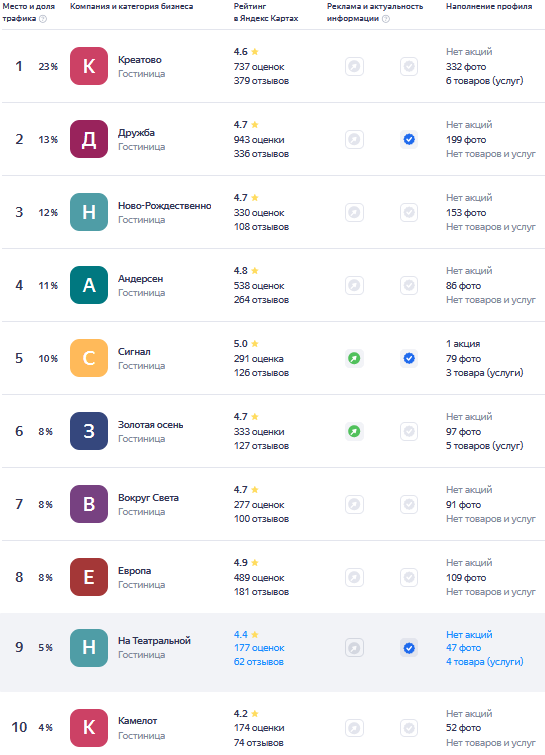Click the orange С avatar of Сигнал
The image size is (545, 755).
(x=89, y=358)
